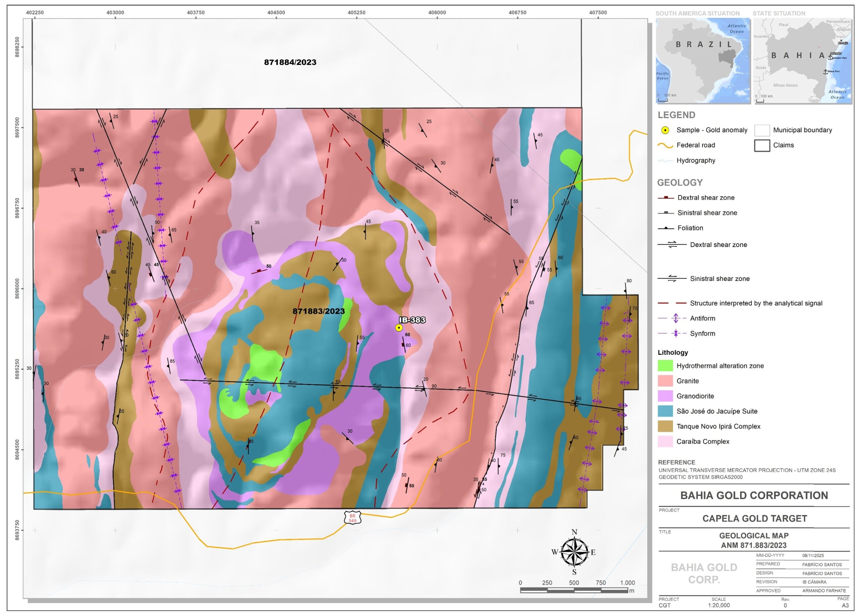This screenshot has width=859, height=616.
Task: Click the yellow gold anomaly sample legend icon
Action: [665, 130]
